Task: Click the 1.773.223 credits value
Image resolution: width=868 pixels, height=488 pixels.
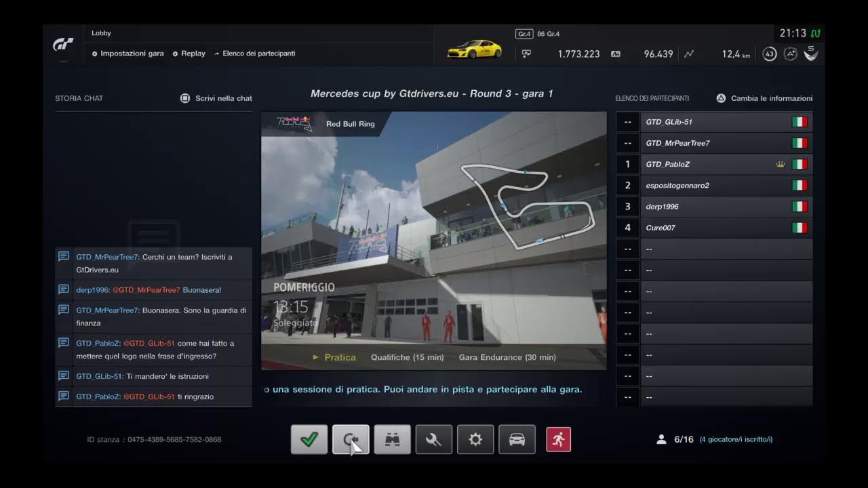Action: pos(578,54)
